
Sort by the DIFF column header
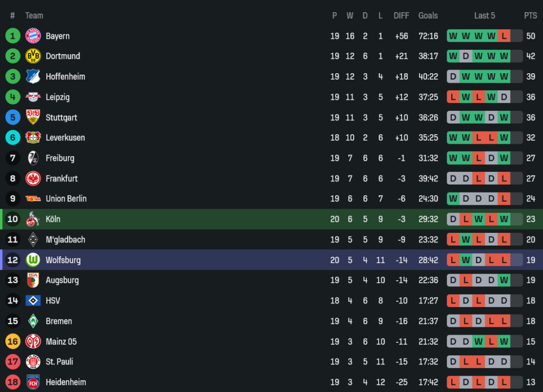(x=401, y=16)
